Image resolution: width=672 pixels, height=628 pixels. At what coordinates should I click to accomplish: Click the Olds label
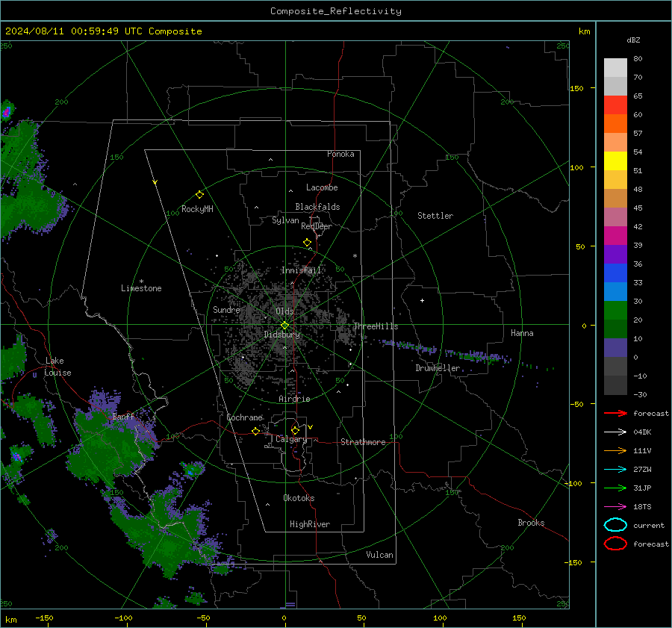coord(284,311)
